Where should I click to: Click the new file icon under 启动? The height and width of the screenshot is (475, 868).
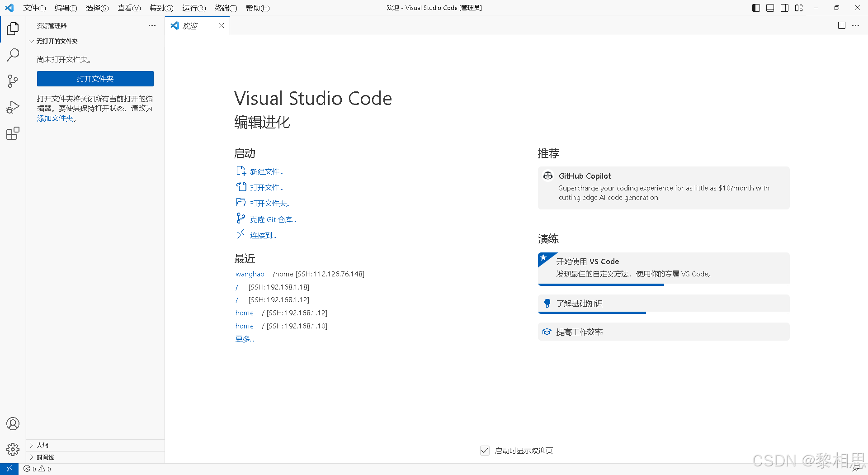[241, 171]
